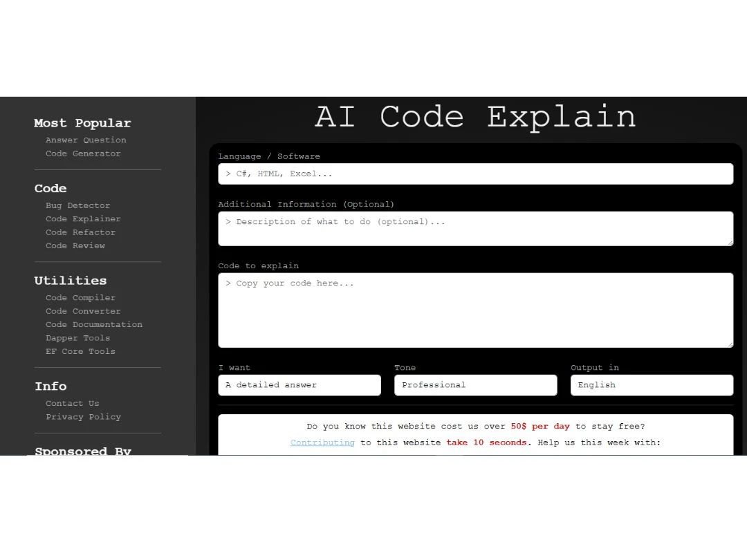
Task: Open the Tone dropdown set to Professional
Action: [x=475, y=385]
